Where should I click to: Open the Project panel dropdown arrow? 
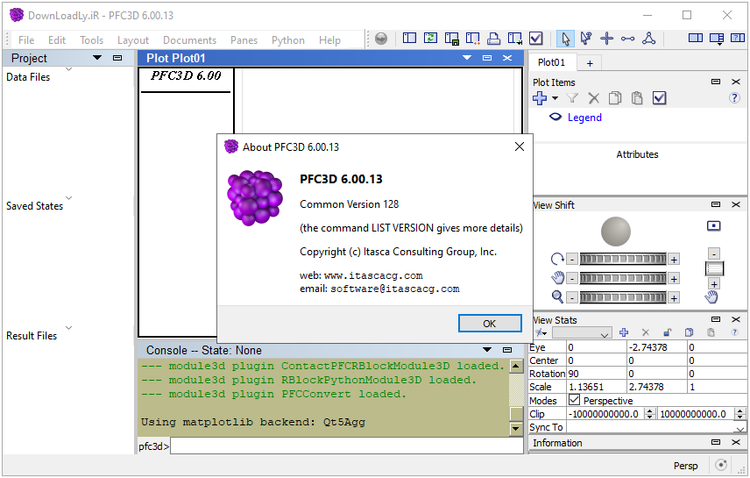[x=97, y=58]
